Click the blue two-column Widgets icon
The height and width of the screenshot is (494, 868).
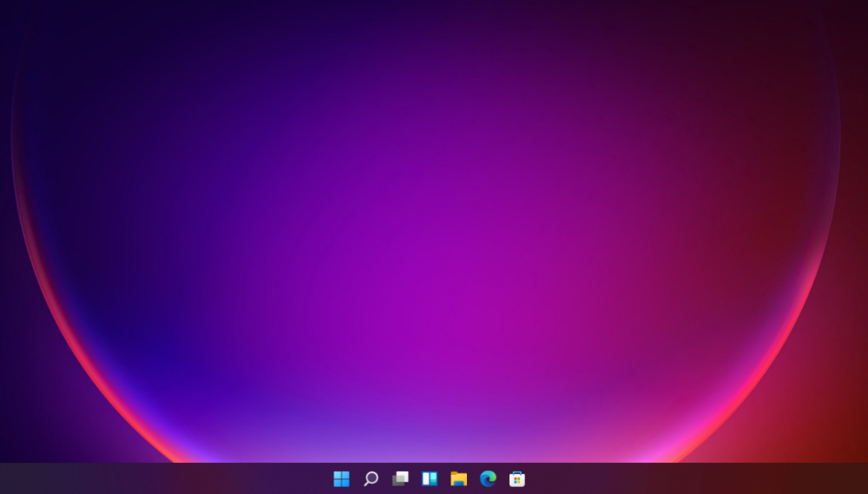(x=430, y=478)
